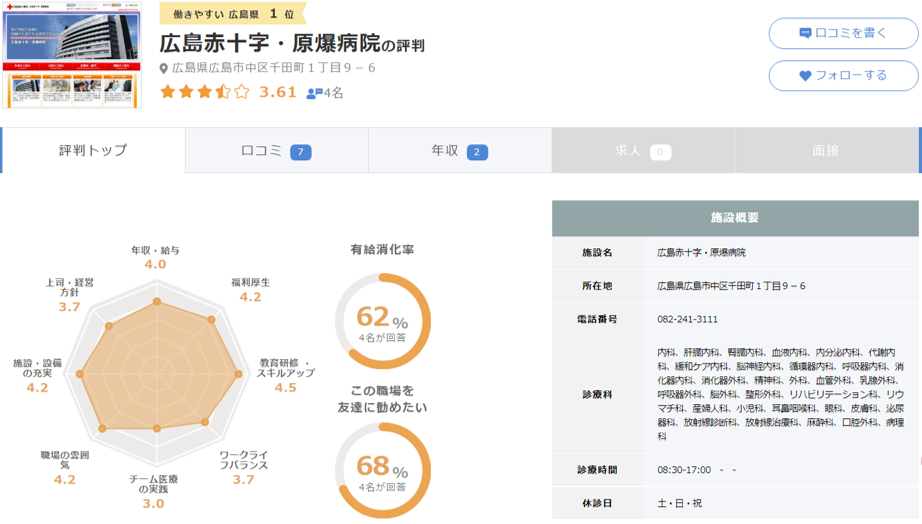Open the 評判トップ tab
922x524 pixels.
pos(93,151)
